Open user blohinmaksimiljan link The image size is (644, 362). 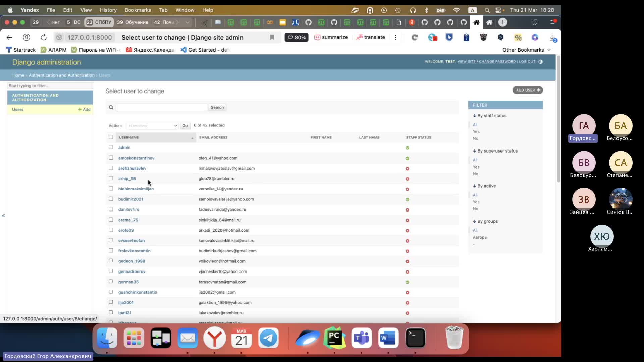[x=136, y=189]
